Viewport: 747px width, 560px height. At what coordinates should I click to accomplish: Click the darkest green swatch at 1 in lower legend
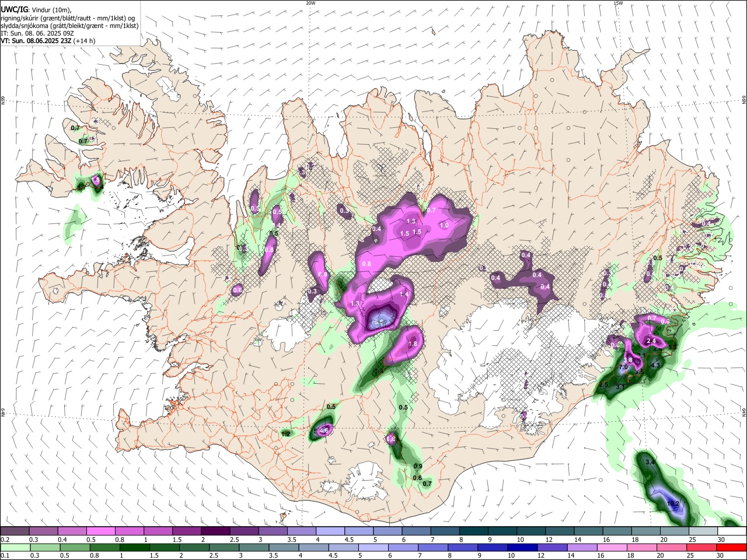pos(134,547)
